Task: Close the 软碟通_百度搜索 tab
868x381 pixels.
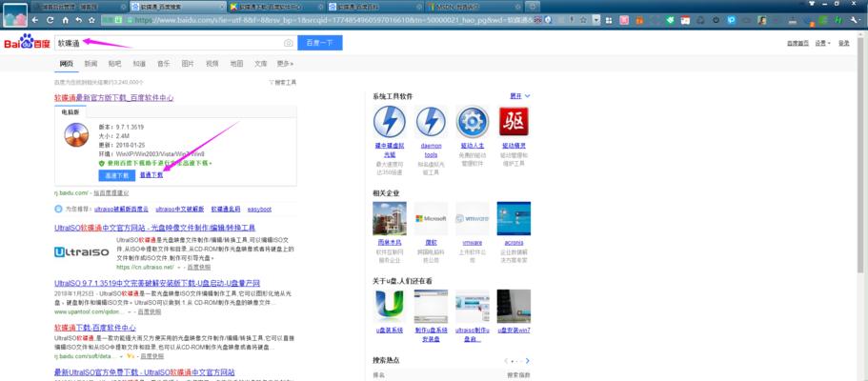Action: coord(222,7)
